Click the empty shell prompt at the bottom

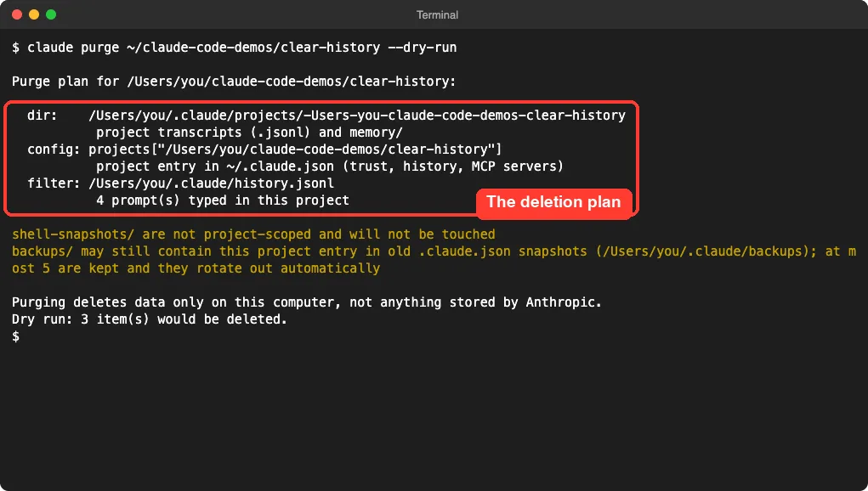(x=15, y=336)
